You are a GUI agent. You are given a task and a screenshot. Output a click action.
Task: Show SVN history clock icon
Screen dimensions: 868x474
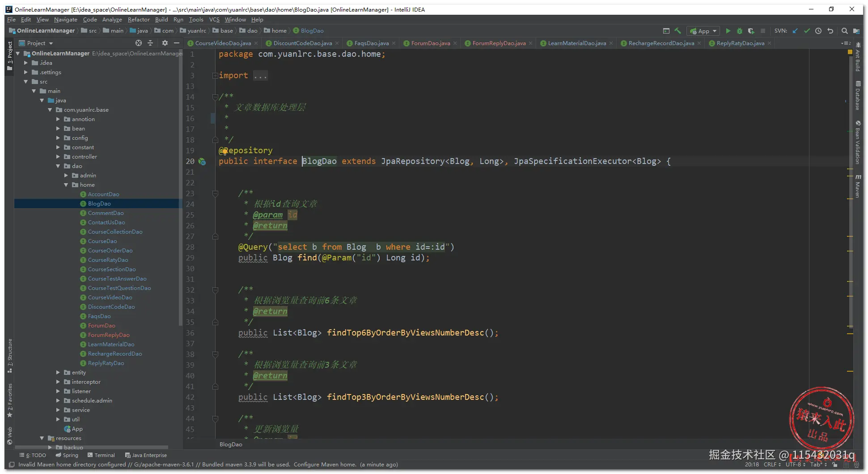pyautogui.click(x=818, y=31)
